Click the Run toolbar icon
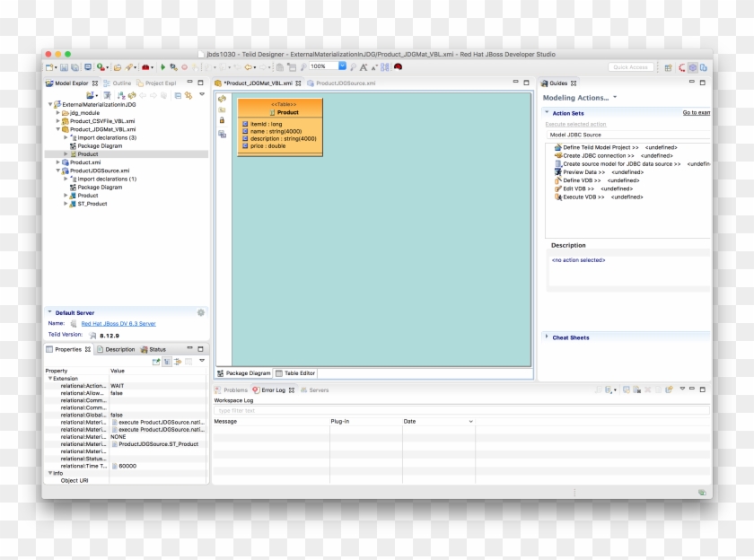The width and height of the screenshot is (754, 560). tap(163, 66)
